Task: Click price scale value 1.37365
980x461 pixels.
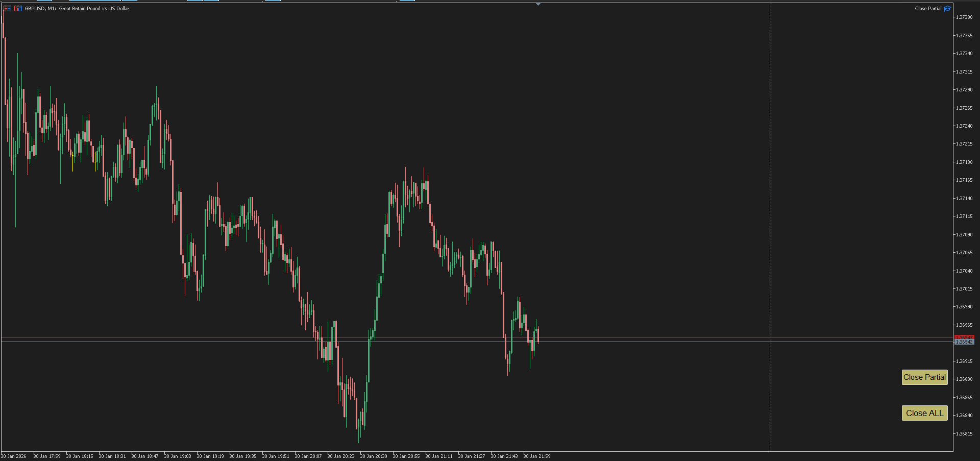Action: [964, 36]
